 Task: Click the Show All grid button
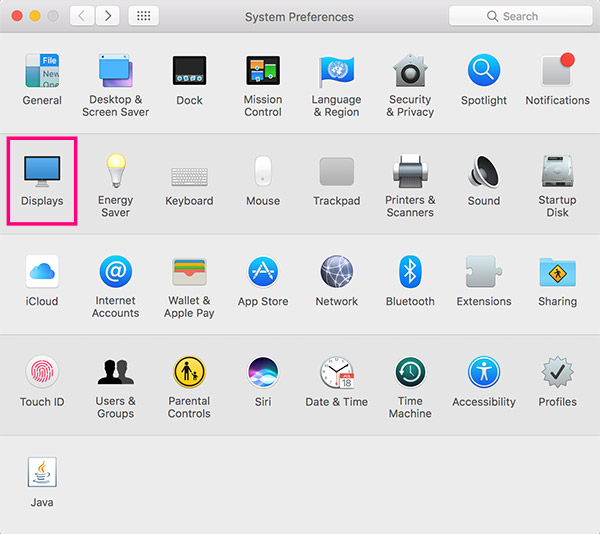(143, 16)
